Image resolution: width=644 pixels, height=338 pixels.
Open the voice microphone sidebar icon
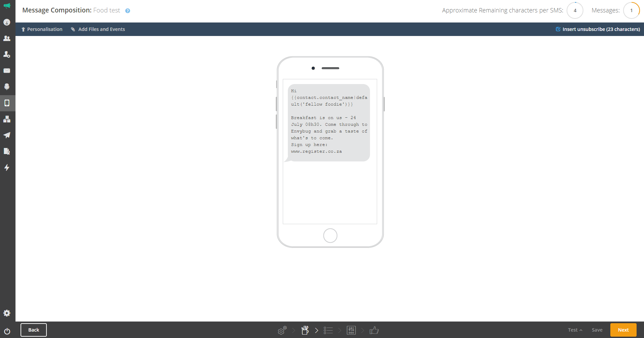click(7, 87)
